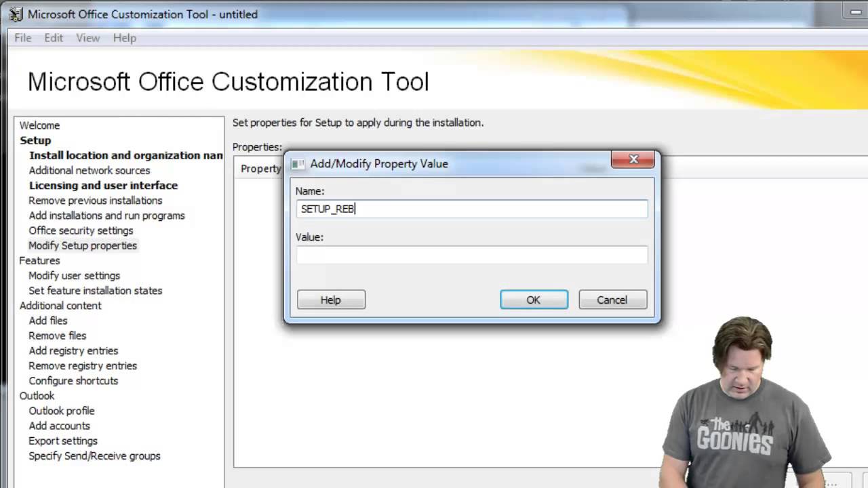Image resolution: width=868 pixels, height=488 pixels.
Task: Click OK to add the SETUP_REB property
Action: (533, 300)
